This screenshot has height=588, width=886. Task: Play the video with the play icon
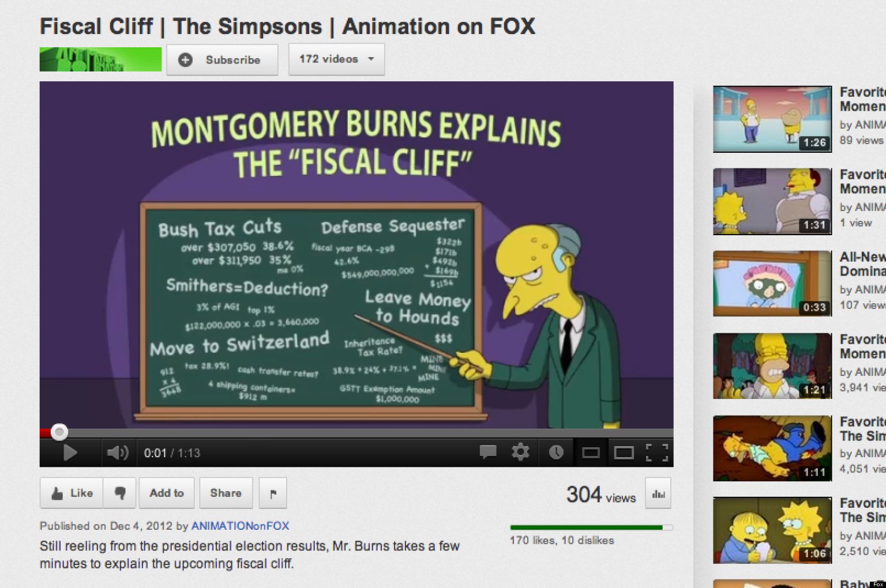(70, 453)
